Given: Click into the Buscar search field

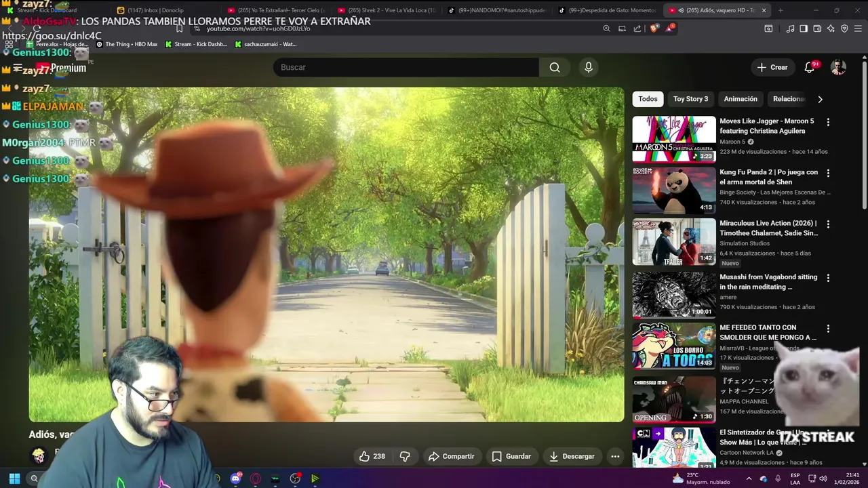Looking at the screenshot, I should point(406,67).
